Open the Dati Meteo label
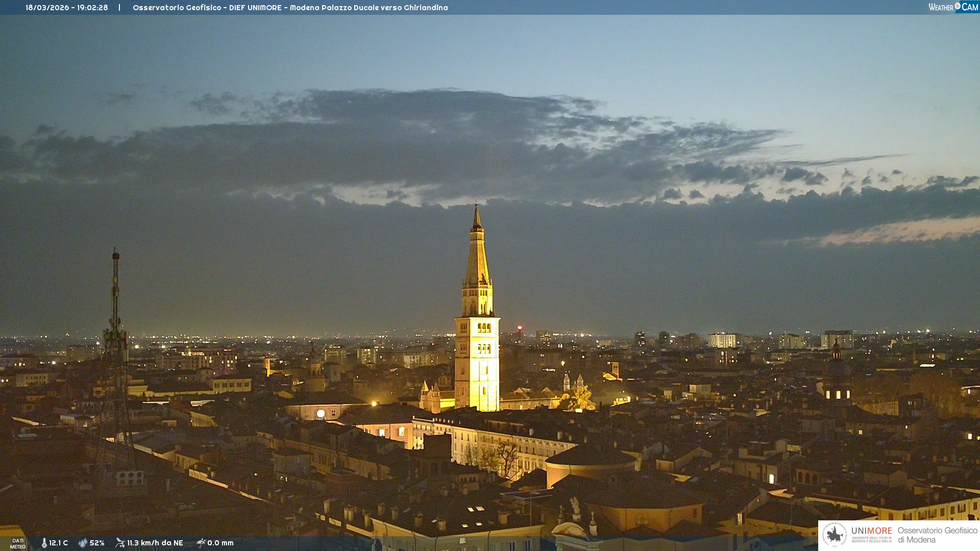The image size is (980, 551). 18,543
